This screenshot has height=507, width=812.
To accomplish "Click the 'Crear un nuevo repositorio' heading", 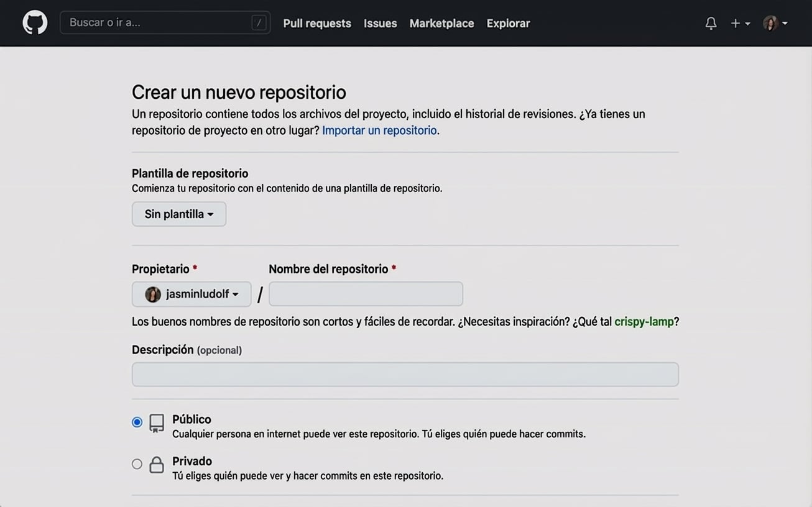I will click(x=239, y=92).
